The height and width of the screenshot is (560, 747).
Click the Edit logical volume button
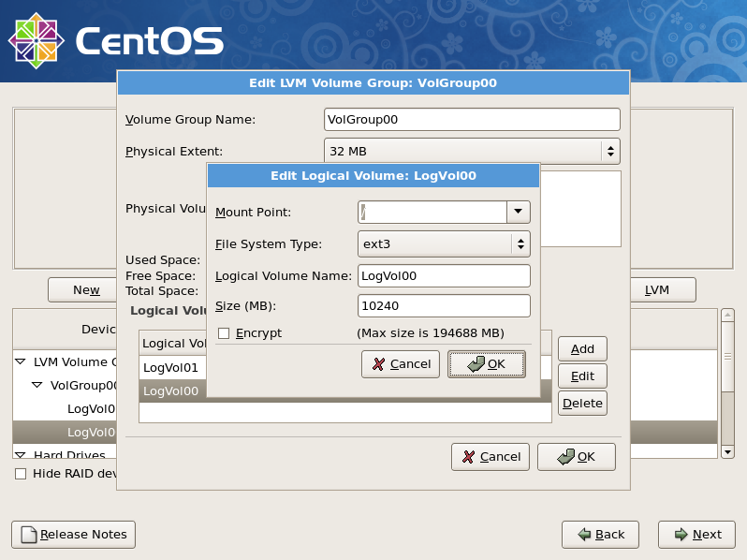pos(582,376)
